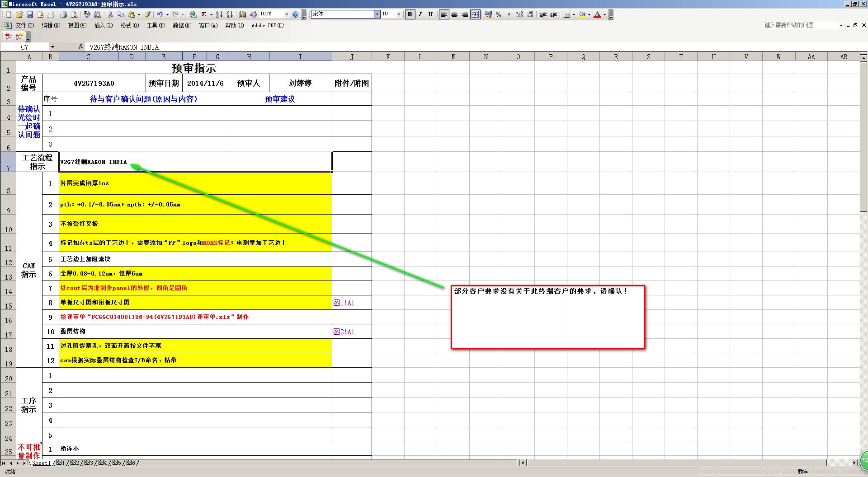Apply the currency style
This screenshot has width=868, height=477.
[x=488, y=14]
